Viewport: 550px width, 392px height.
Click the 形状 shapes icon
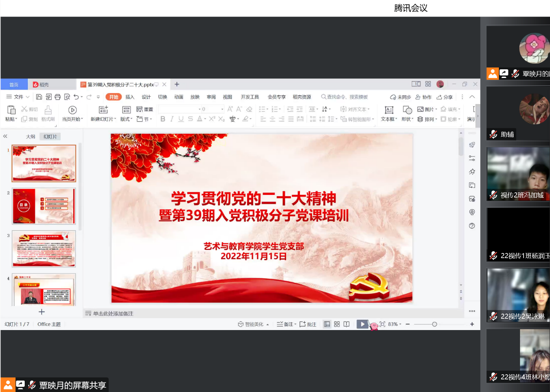click(x=407, y=110)
